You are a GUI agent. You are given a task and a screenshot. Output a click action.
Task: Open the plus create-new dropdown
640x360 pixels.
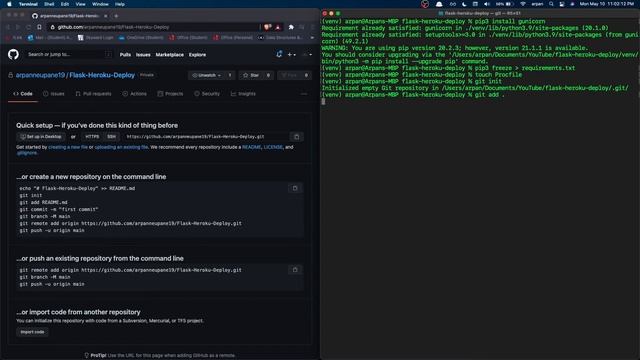click(x=291, y=54)
